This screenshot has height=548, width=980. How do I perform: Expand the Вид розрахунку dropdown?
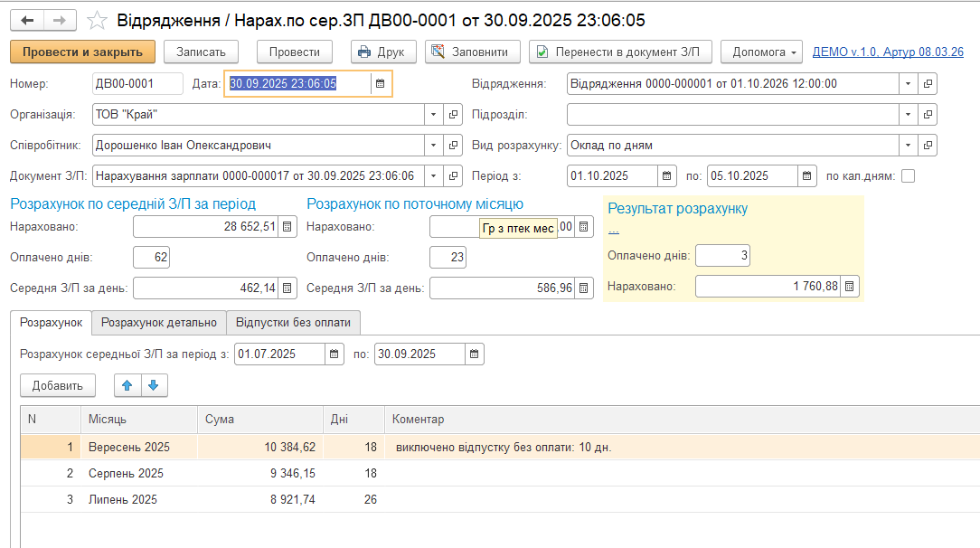pos(907,146)
